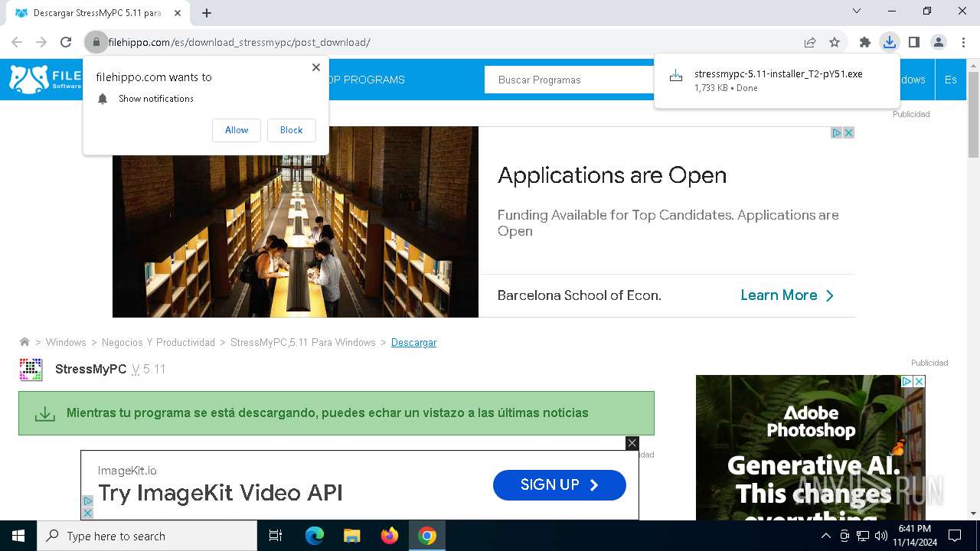Viewport: 980px width, 551px height.
Task: Click Learn More in the ad
Action: [x=787, y=295]
